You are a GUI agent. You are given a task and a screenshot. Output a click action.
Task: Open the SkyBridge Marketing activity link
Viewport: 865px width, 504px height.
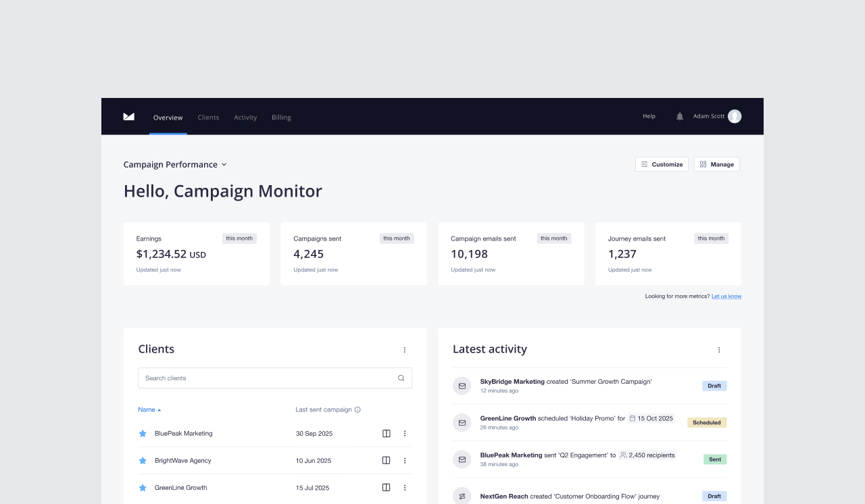coord(512,382)
